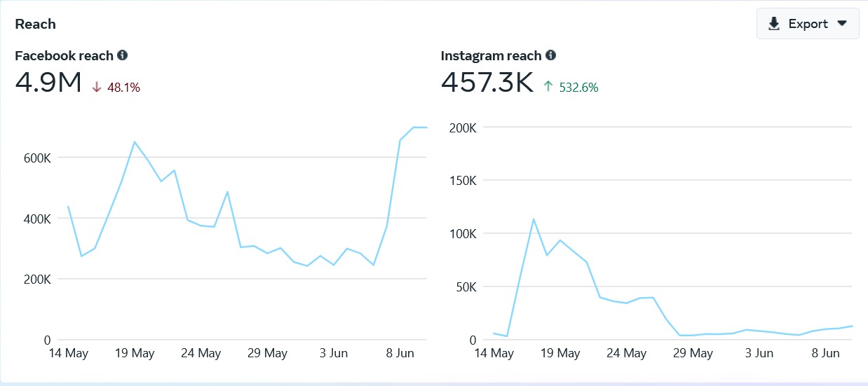
Task: Click the Instagram reach info icon
Action: (551, 55)
